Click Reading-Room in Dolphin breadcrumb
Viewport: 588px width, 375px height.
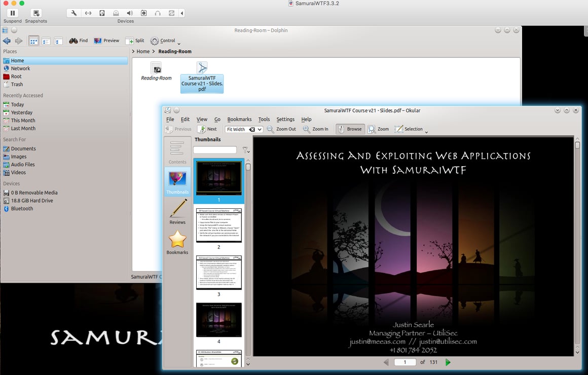coord(175,51)
